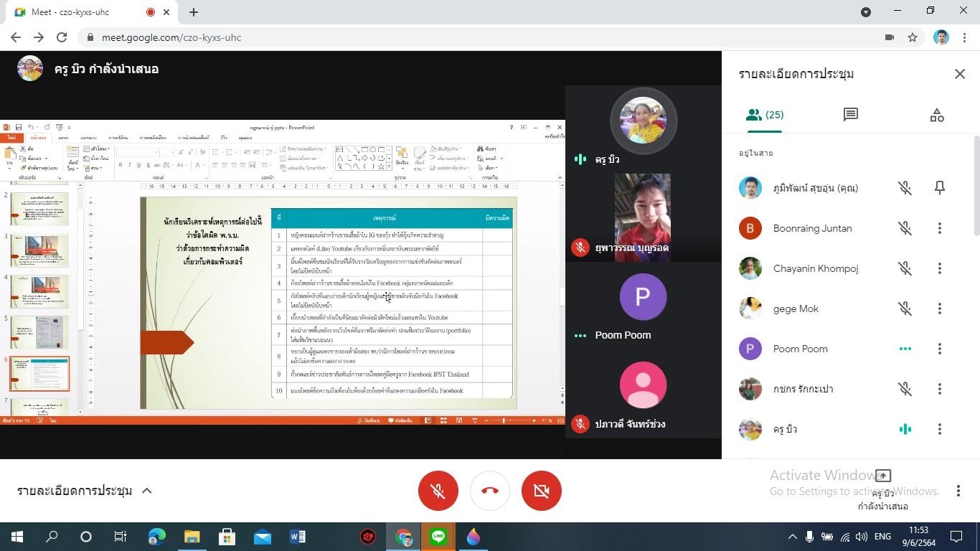
Task: Toggle the camera off button
Action: coord(542,491)
